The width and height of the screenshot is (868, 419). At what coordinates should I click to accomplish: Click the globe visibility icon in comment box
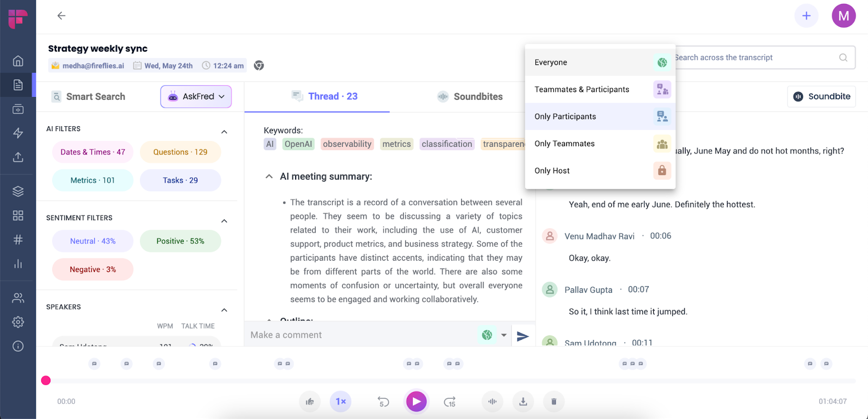[487, 335]
